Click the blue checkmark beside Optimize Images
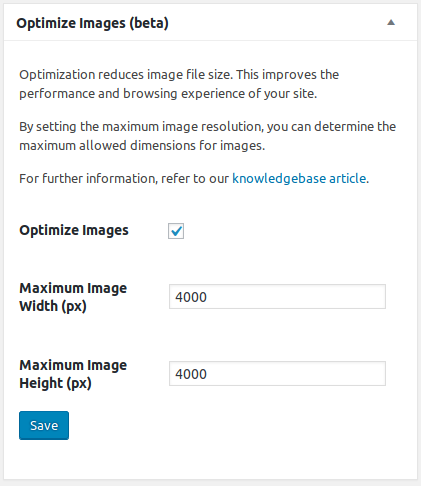The width and height of the screenshot is (421, 486). pos(176,231)
